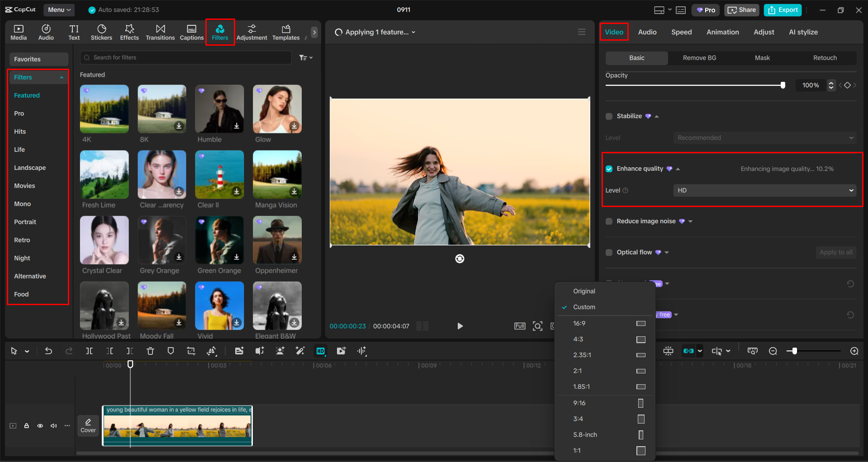
Task: Open the Remove BG tab
Action: 699,58
